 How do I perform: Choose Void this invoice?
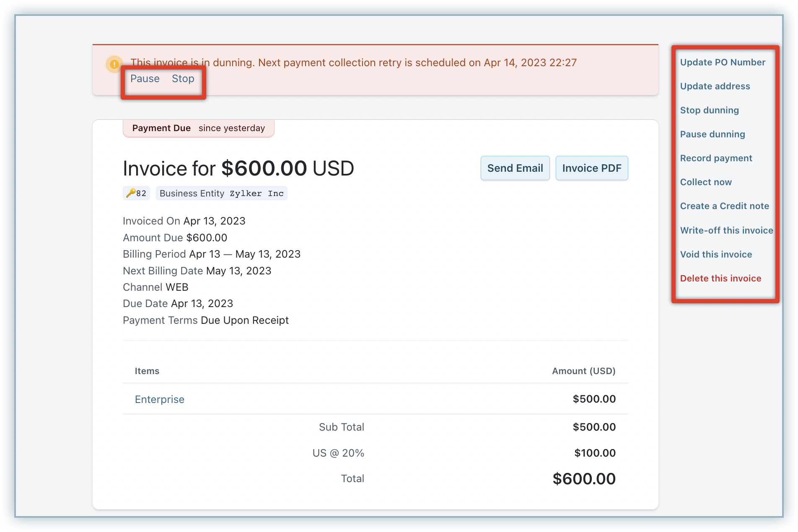716,254
